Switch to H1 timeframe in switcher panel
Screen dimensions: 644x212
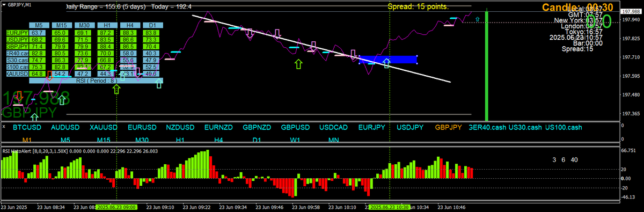[180, 140]
